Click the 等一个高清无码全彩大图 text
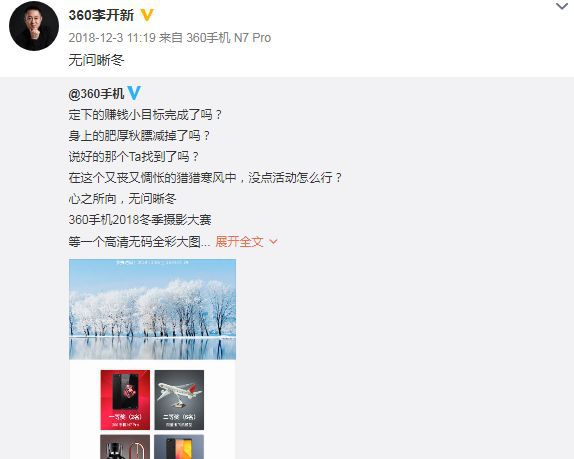 point(139,242)
